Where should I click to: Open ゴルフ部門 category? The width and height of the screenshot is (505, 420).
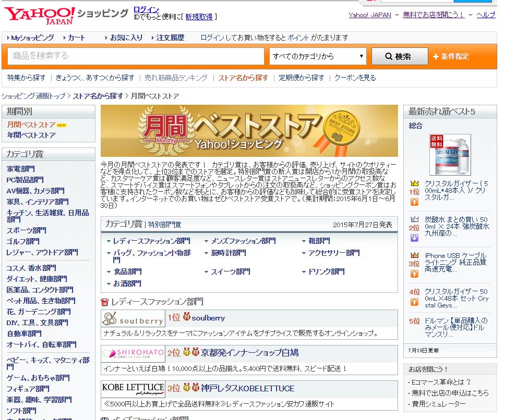[23, 241]
